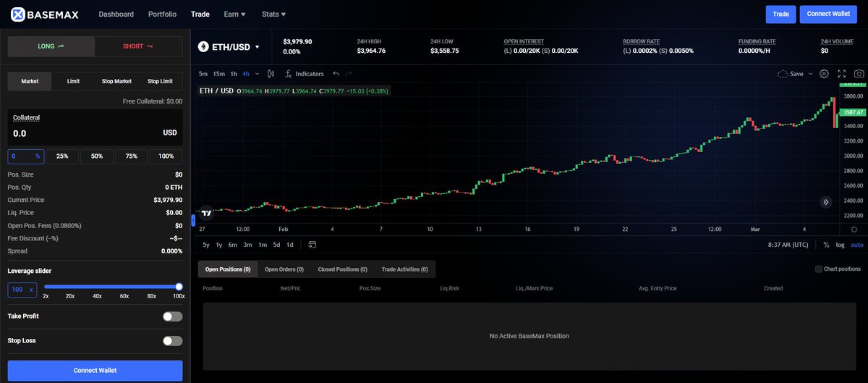Toggle auto price scale
This screenshot has height=383, width=868.
point(856,245)
